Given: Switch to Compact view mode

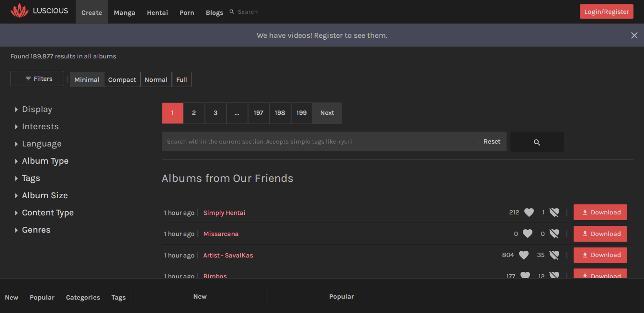Looking at the screenshot, I should coord(122,79).
